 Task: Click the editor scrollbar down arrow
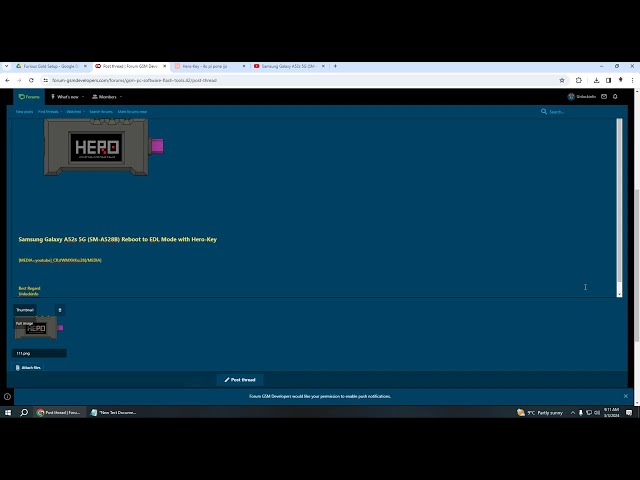pyautogui.click(x=619, y=294)
